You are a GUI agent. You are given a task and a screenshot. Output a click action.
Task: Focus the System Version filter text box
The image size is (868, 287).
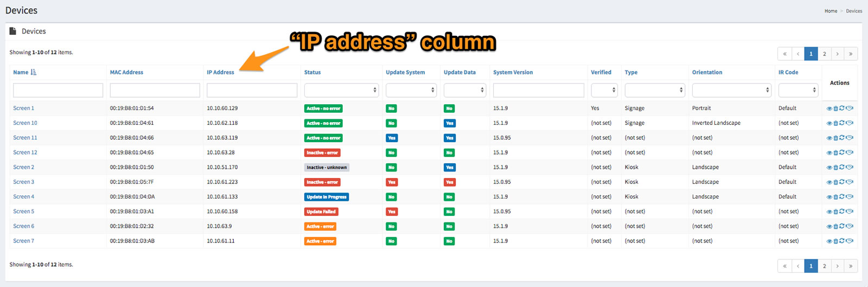point(538,90)
